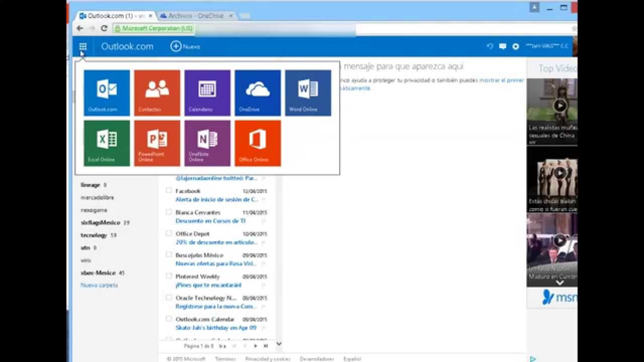Open '¡Pines que te encantarán!' message
644x362 pixels.
pos(208,285)
